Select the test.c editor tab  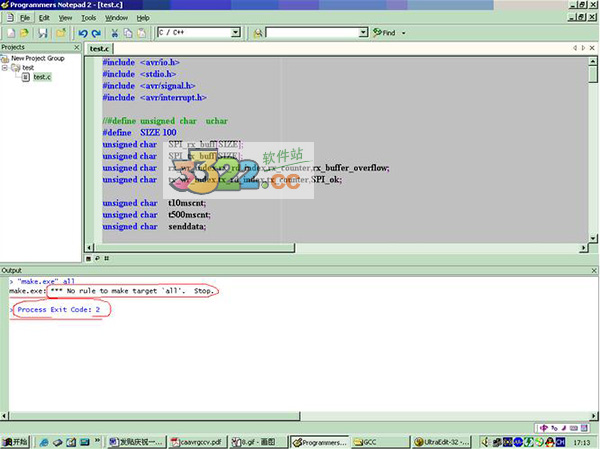pyautogui.click(x=99, y=49)
